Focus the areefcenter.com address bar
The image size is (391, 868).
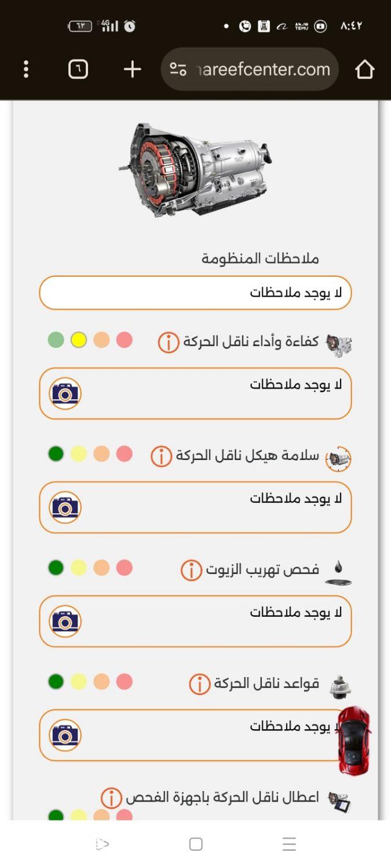(250, 69)
